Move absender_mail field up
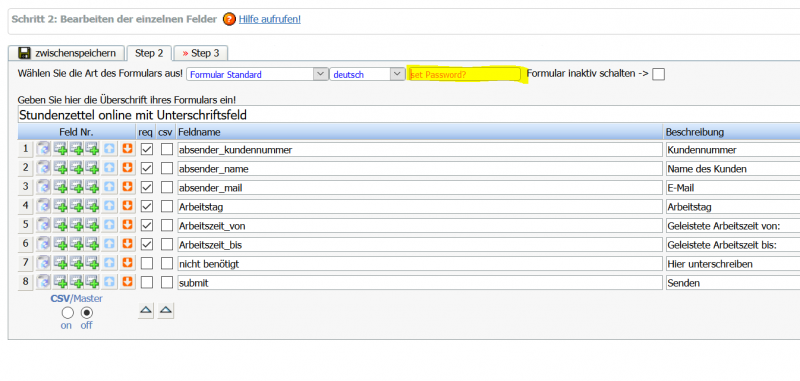Viewport: 800px width, 381px height. coord(110,187)
